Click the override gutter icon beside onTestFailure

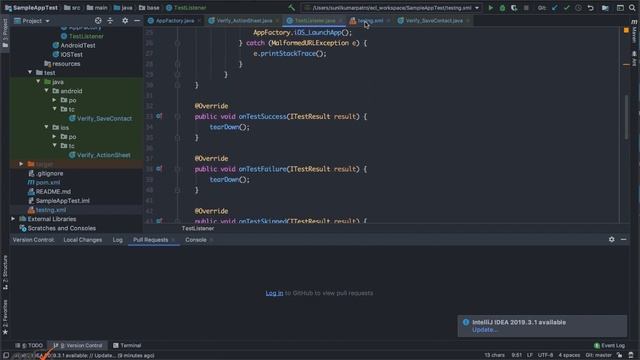click(159, 169)
